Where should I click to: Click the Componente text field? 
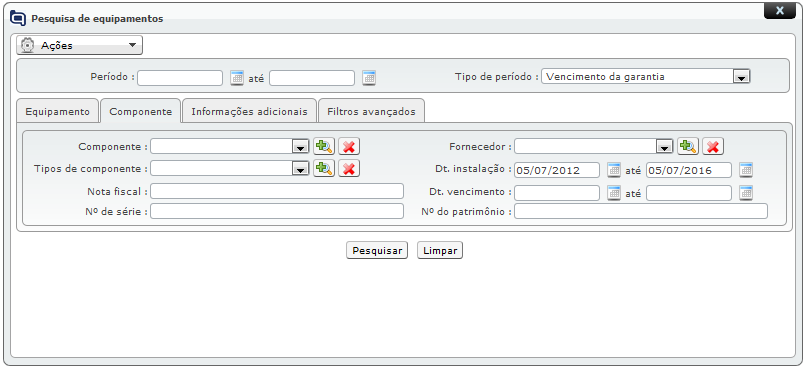tap(222, 146)
